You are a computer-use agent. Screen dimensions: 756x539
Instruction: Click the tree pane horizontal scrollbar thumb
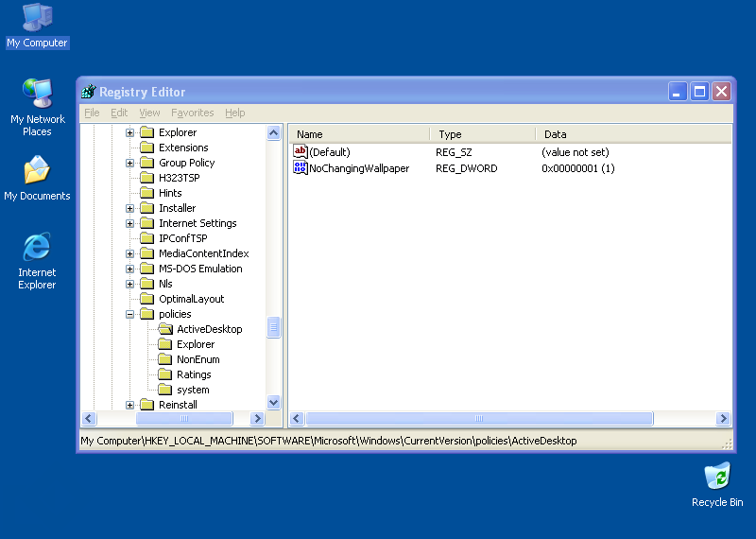184,418
